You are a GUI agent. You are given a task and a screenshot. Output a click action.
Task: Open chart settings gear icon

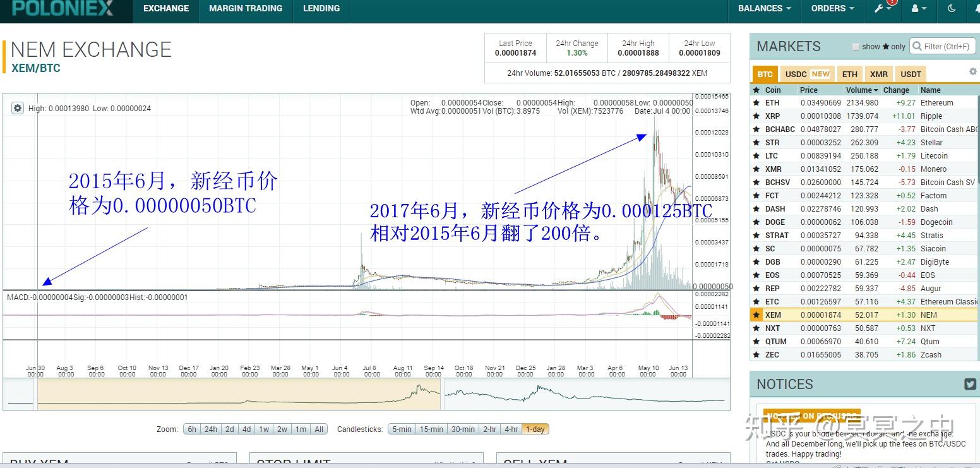(18, 109)
